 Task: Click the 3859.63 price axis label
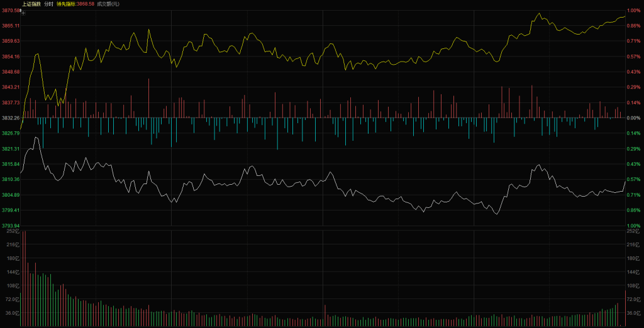click(11, 41)
